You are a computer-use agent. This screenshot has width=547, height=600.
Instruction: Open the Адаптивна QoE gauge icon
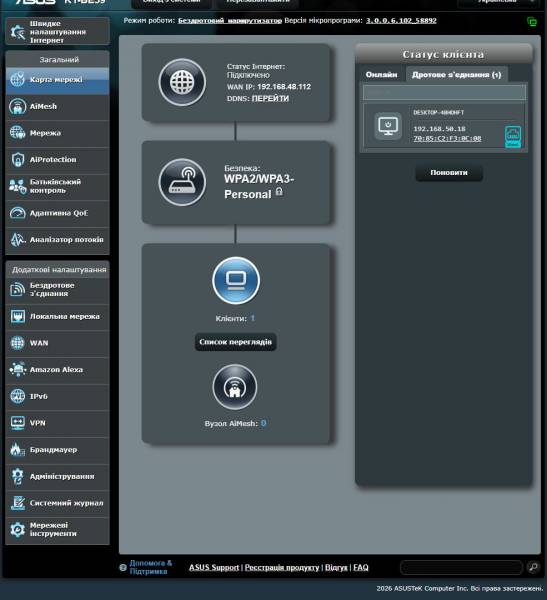click(x=18, y=213)
